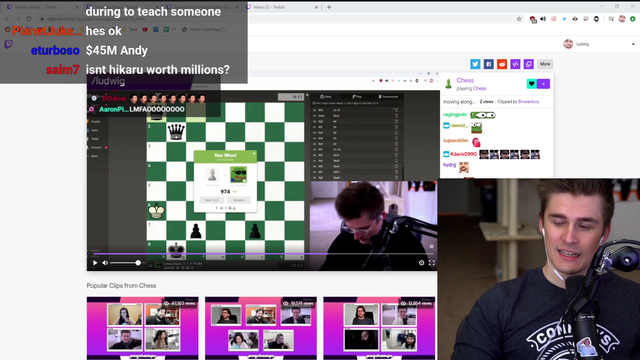Click the hydrg chat username

[x=449, y=165]
